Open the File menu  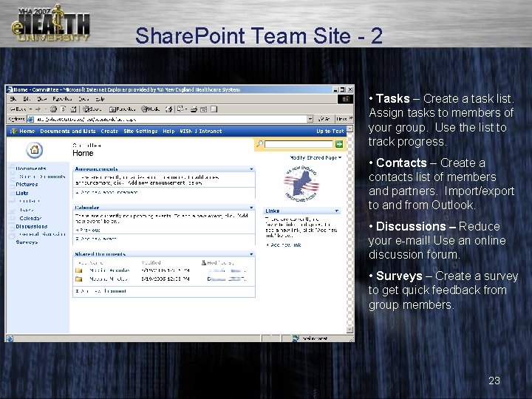point(13,99)
